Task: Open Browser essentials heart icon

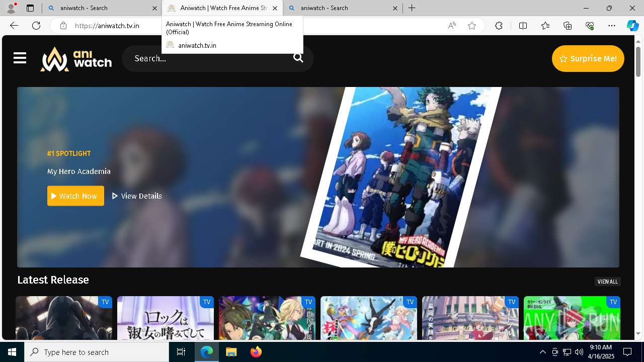Action: click(x=590, y=26)
